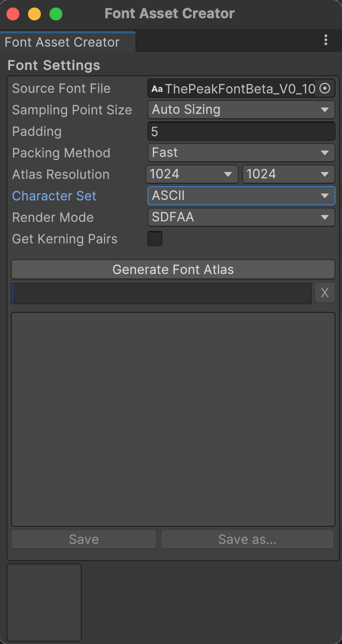
Task: Click the atlas preview area
Action: [173, 418]
